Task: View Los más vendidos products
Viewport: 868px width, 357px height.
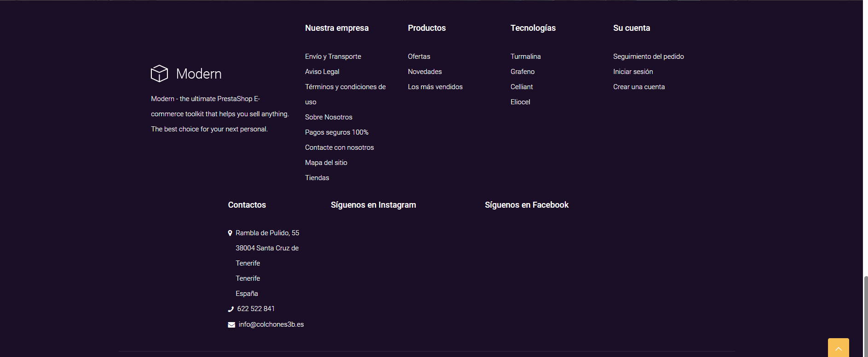Action: pyautogui.click(x=435, y=87)
